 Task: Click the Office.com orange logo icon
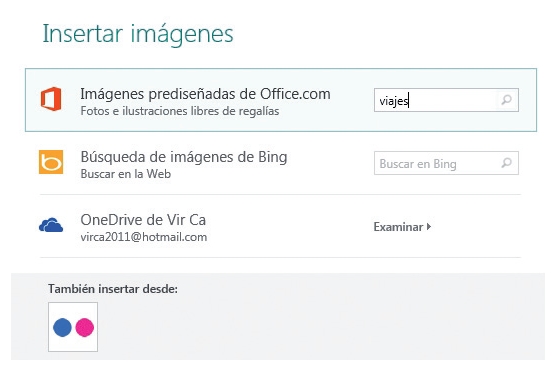click(x=51, y=99)
